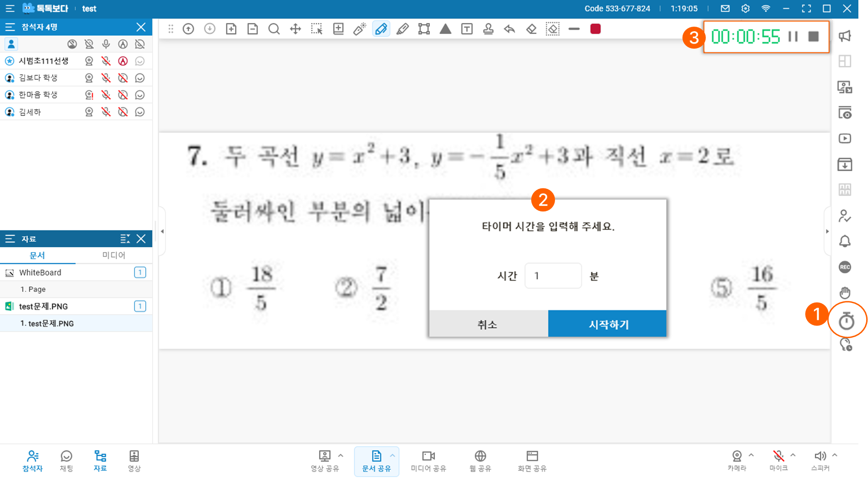The width and height of the screenshot is (868, 478).
Task: Expand the 스피커 options arrow
Action: tap(835, 455)
